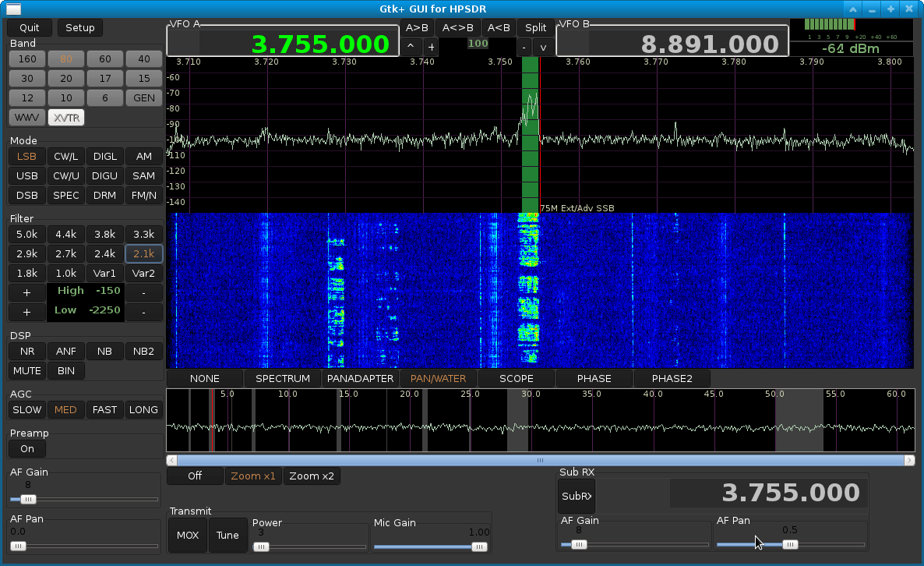Swap VFOs using the A<>B control
The width and height of the screenshot is (924, 566).
(458, 27)
